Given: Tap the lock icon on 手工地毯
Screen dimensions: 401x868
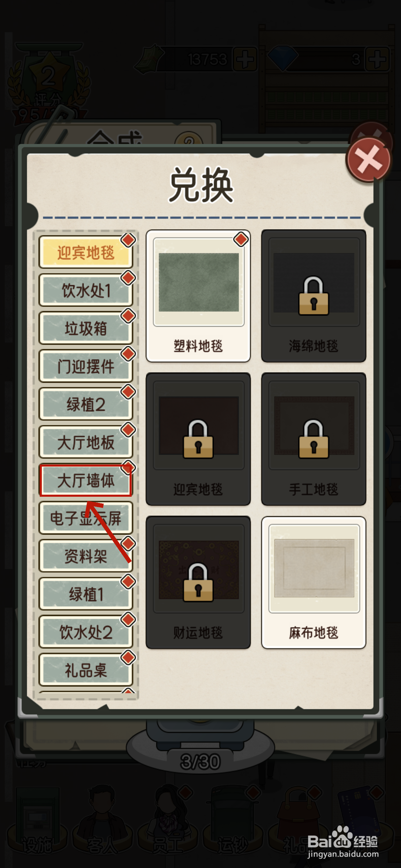Looking at the screenshot, I should click(314, 439).
